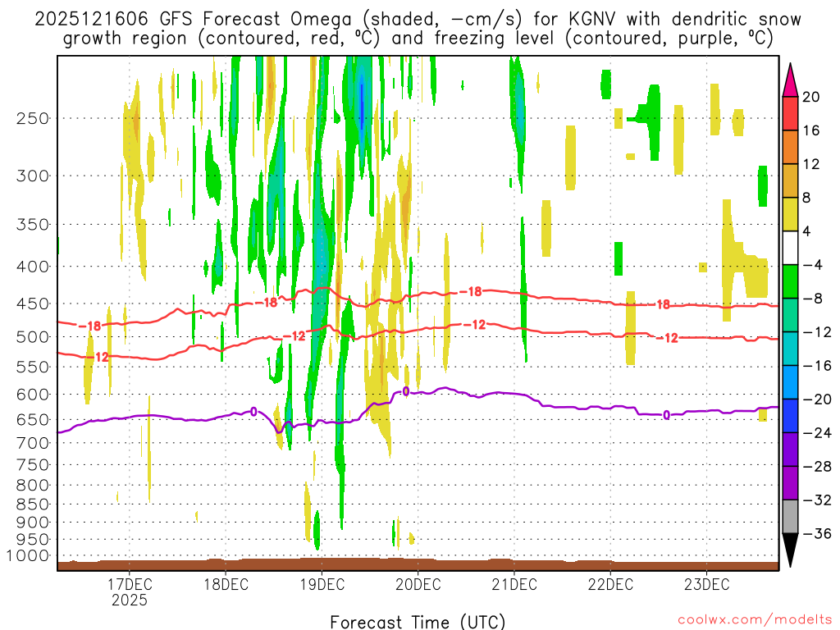Click the '17DEC' x-axis date label
This screenshot has width=840, height=630.
pos(129,584)
